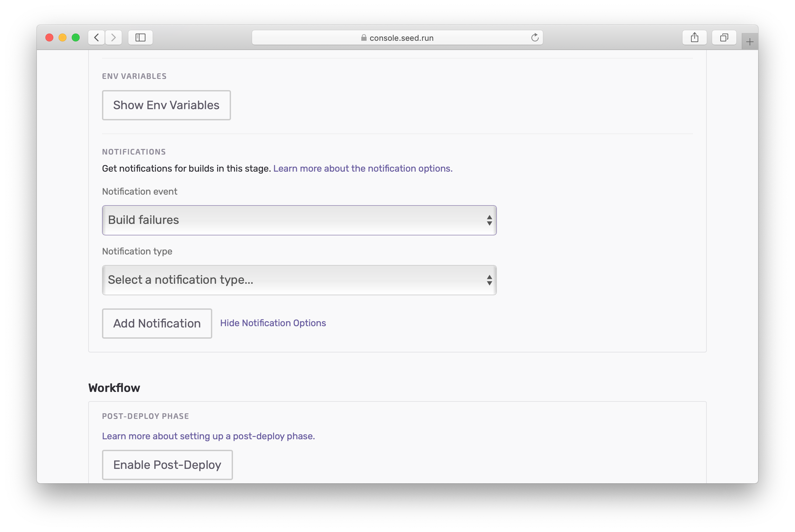The height and width of the screenshot is (532, 795).
Task: Click the share/export icon in toolbar
Action: [x=694, y=37]
